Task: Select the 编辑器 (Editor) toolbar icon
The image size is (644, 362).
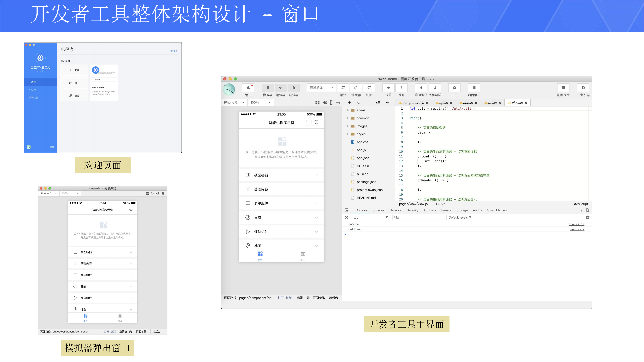Action: (281, 87)
